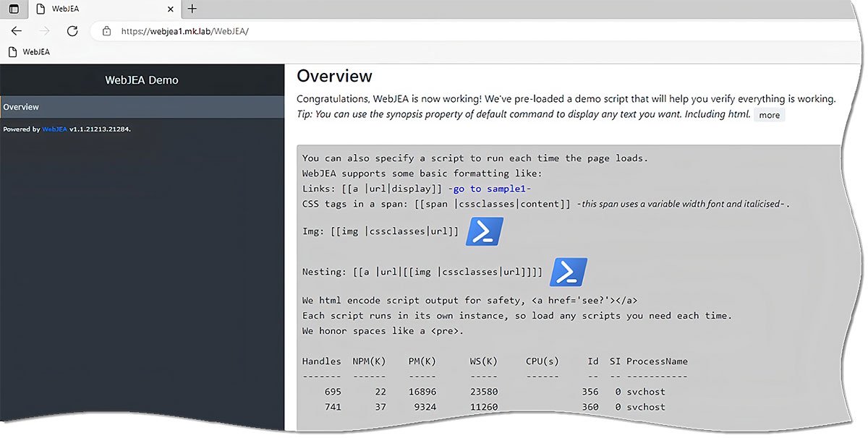Go back with the browser back arrow
This screenshot has width=868, height=438.
[17, 31]
